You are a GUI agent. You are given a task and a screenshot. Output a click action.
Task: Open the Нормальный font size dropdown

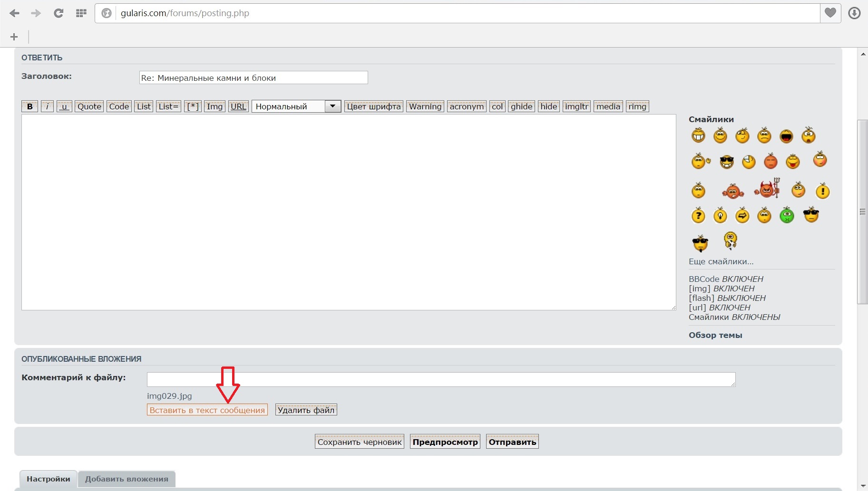coord(296,106)
